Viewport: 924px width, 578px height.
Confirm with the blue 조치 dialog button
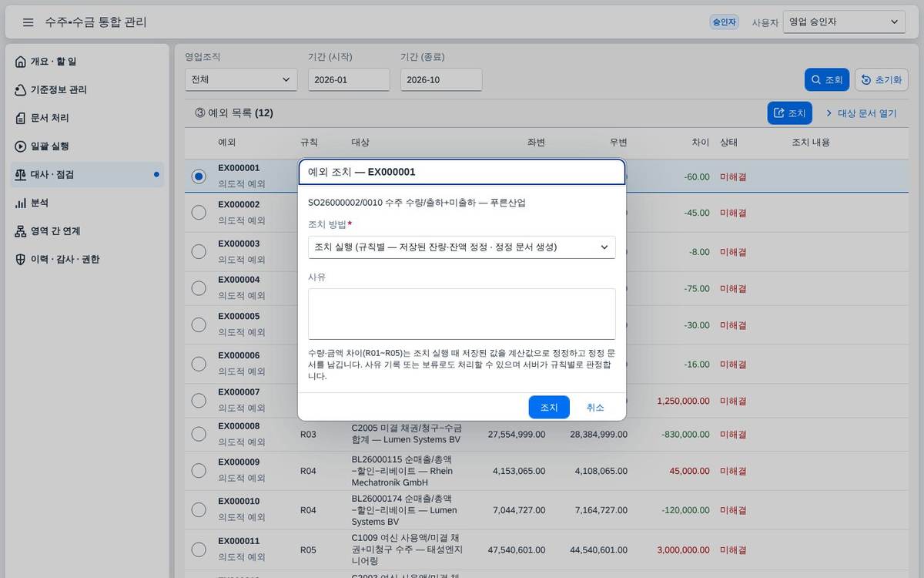pyautogui.click(x=549, y=407)
